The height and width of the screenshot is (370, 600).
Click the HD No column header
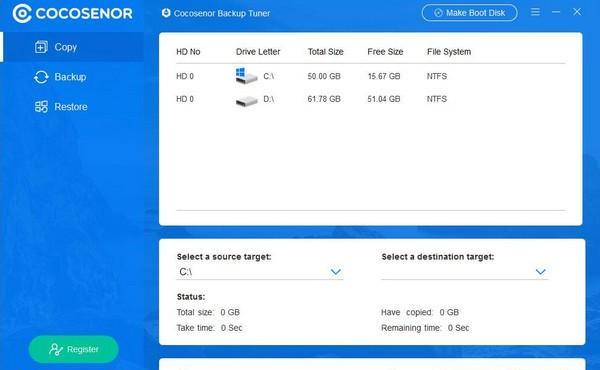188,52
